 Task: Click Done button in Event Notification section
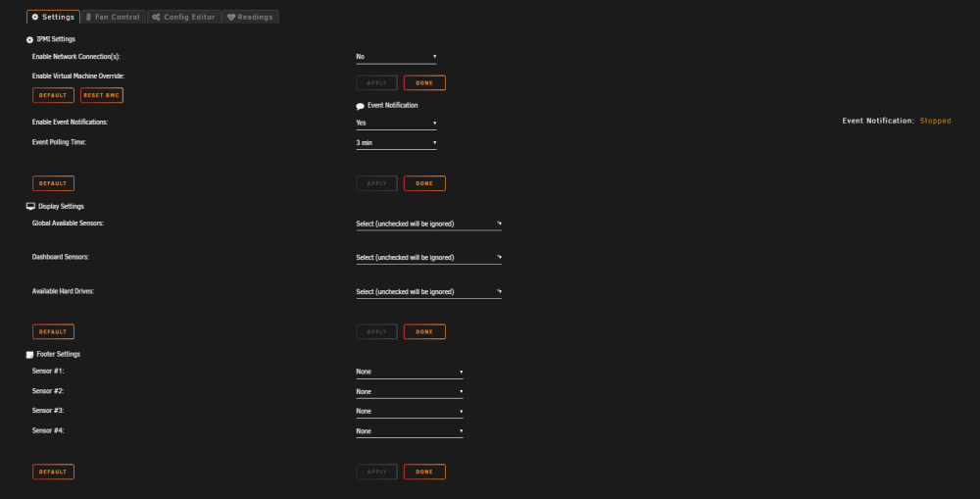[x=424, y=183]
